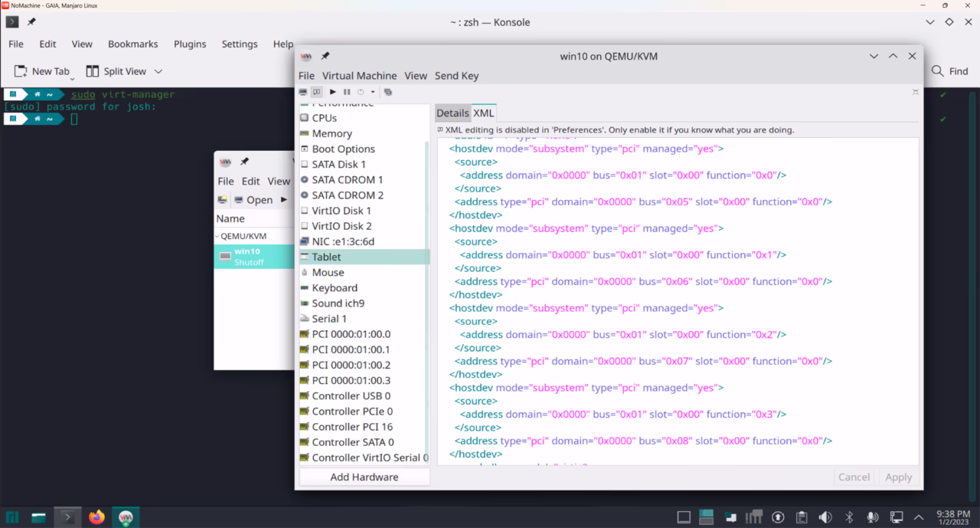Pause the virtual machine
980x528 pixels.
coord(346,91)
